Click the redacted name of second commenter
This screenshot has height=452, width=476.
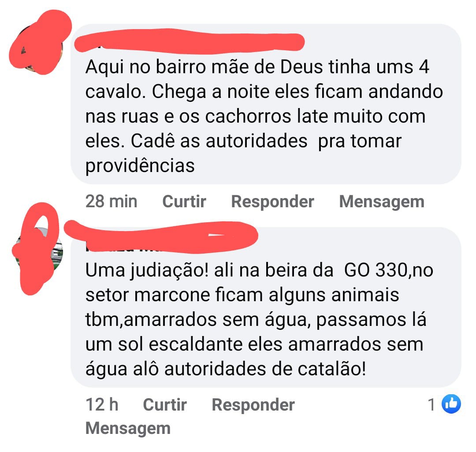[161, 237]
